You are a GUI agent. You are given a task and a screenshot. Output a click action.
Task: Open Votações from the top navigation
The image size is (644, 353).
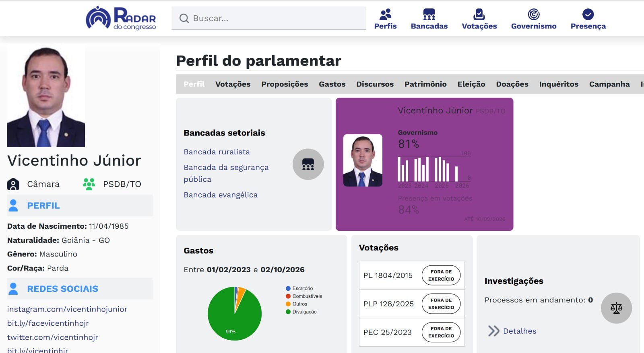tap(479, 19)
